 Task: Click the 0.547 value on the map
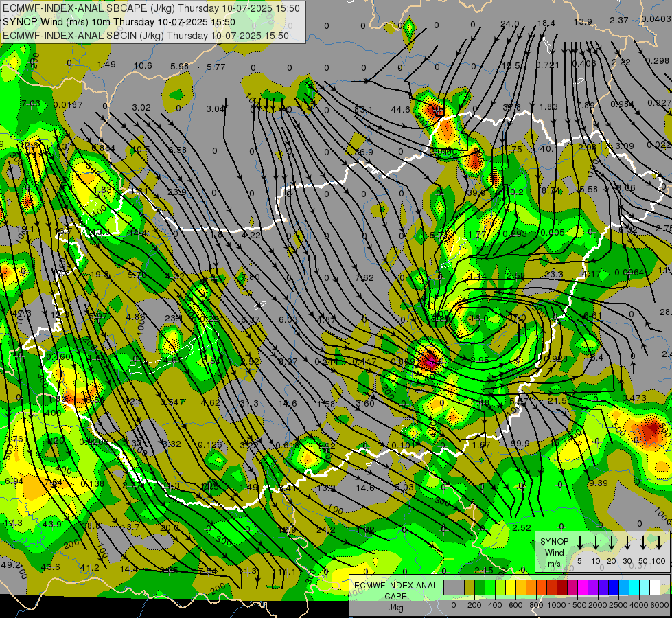tap(173, 402)
